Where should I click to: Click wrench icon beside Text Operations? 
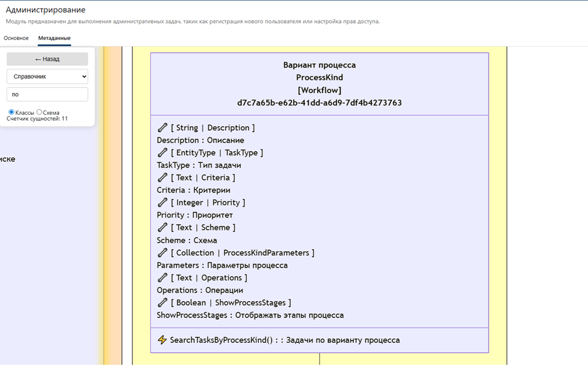point(162,278)
